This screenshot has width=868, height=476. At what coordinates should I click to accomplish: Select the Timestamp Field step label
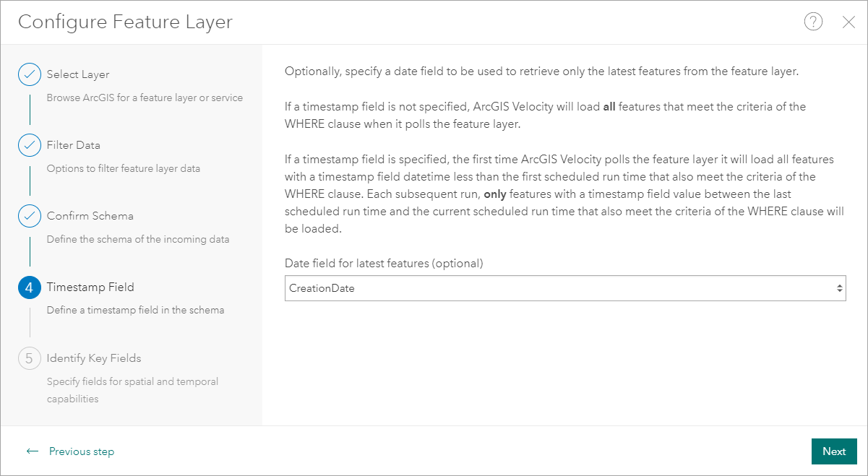(x=90, y=287)
